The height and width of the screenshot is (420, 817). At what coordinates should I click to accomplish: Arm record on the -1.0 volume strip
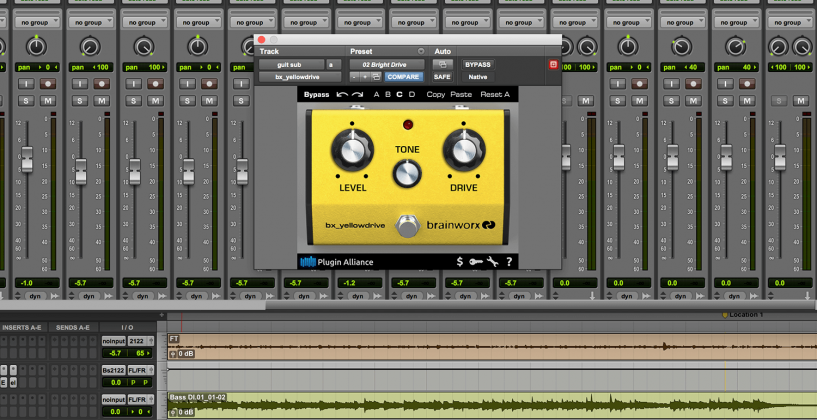[x=48, y=83]
